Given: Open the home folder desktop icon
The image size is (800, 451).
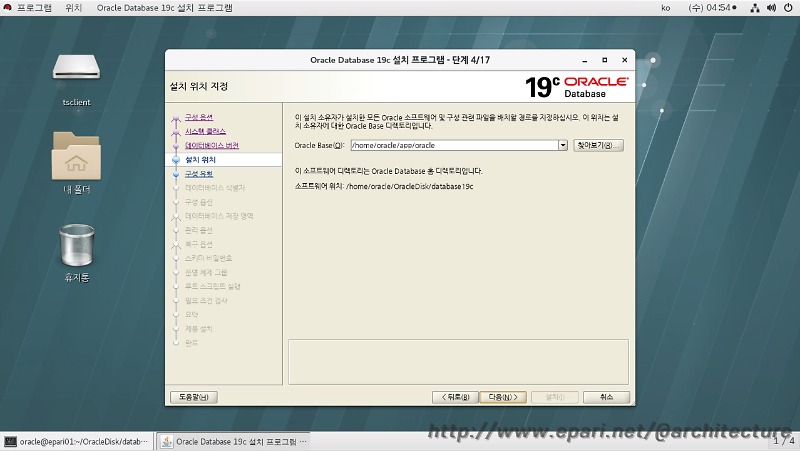Looking at the screenshot, I should 77,156.
